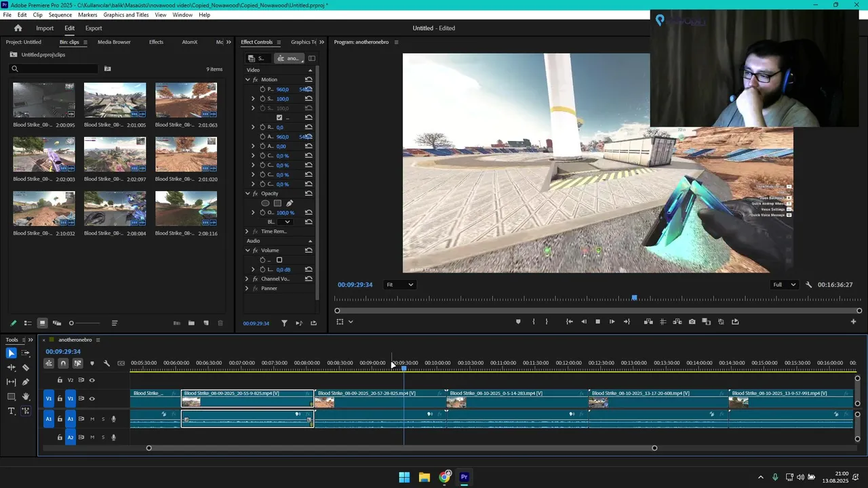Expand Time Remapping effect
Viewport: 868px width, 488px height.
tap(248, 231)
